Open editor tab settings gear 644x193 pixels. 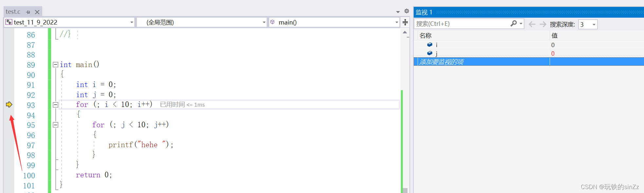(407, 11)
